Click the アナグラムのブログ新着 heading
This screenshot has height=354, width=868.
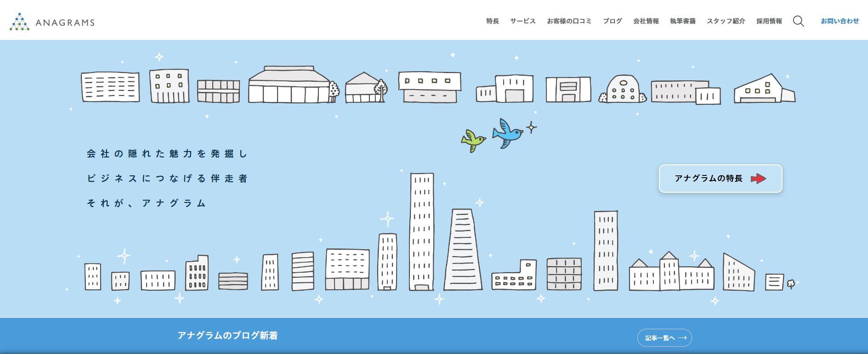click(227, 336)
